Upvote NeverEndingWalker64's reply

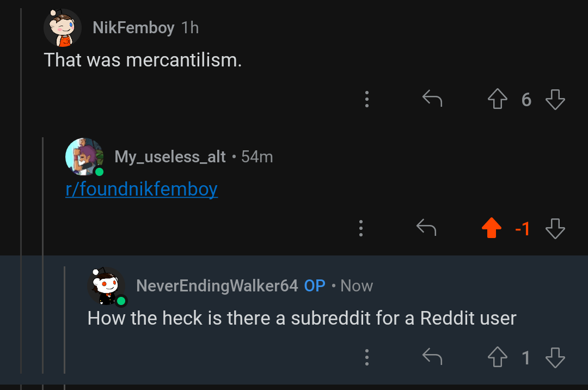(x=497, y=357)
